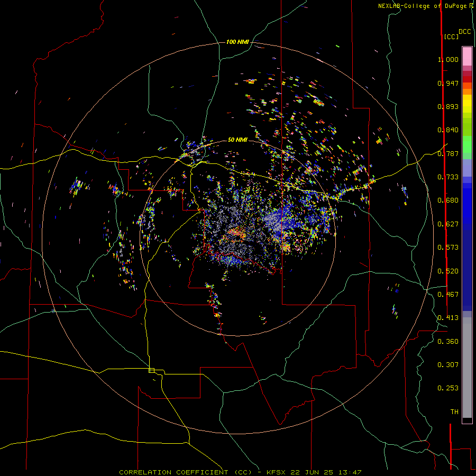This screenshot has height=476, width=476.
Task: Click the TH threshold legend label
Action: point(454,411)
